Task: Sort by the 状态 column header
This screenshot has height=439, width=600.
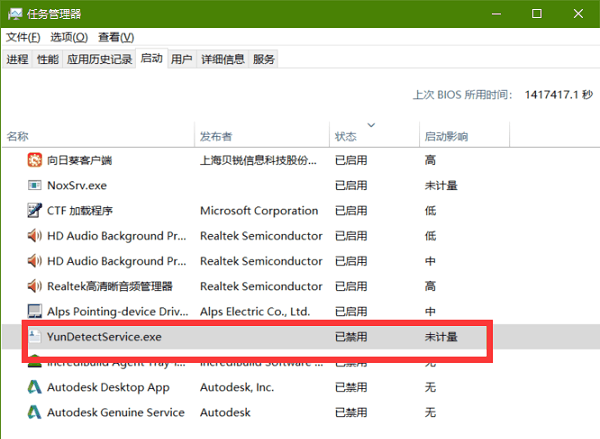Action: click(374, 136)
